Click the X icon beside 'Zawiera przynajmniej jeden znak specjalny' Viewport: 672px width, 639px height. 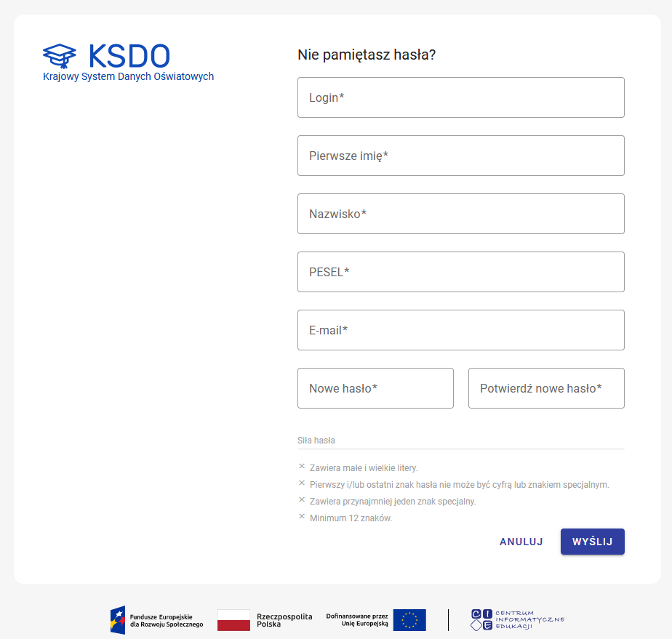coord(302,500)
